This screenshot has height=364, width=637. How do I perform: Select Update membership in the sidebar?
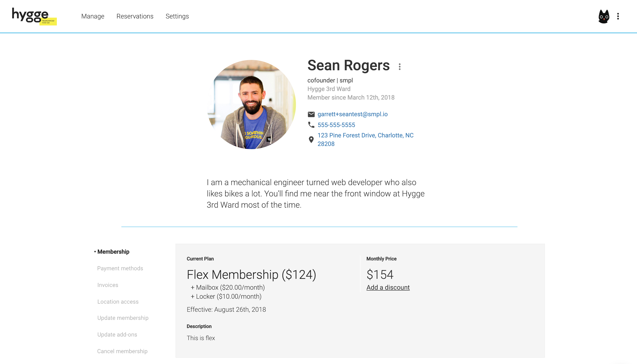pyautogui.click(x=123, y=318)
